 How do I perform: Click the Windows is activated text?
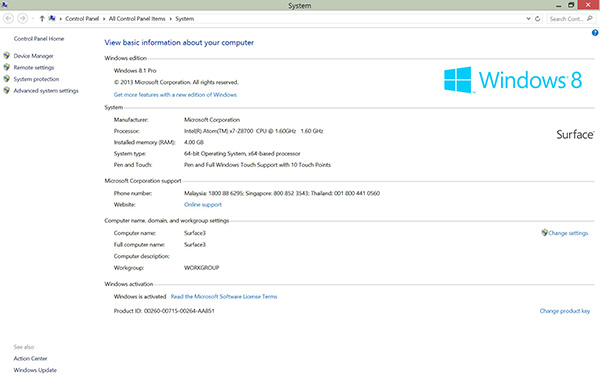tap(140, 297)
